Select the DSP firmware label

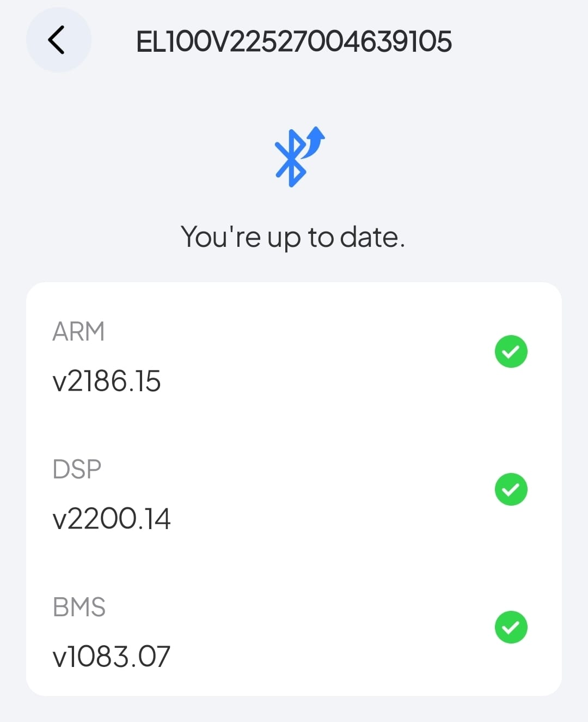[77, 469]
